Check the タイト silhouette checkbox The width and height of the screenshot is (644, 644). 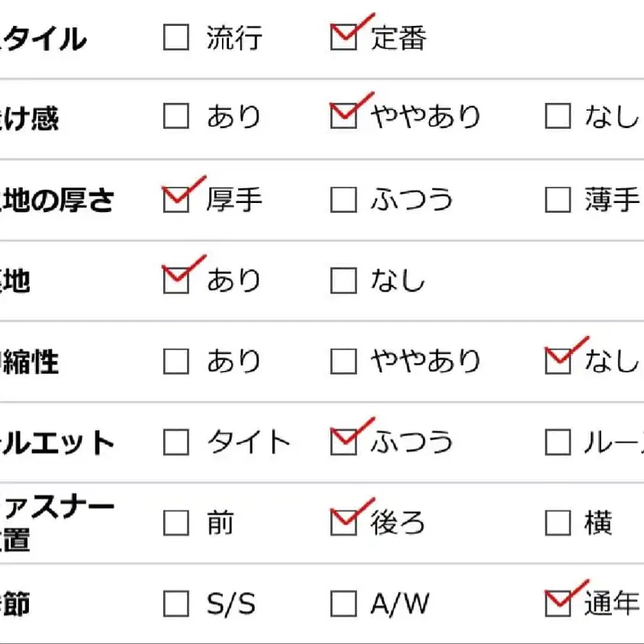[x=176, y=442]
